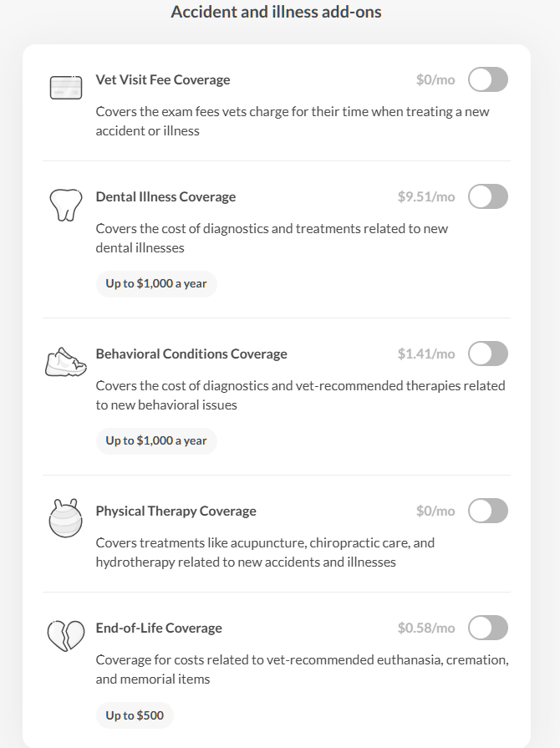Click the Vet Visit Fee Coverage heading
This screenshot has height=748, width=560.
163,79
